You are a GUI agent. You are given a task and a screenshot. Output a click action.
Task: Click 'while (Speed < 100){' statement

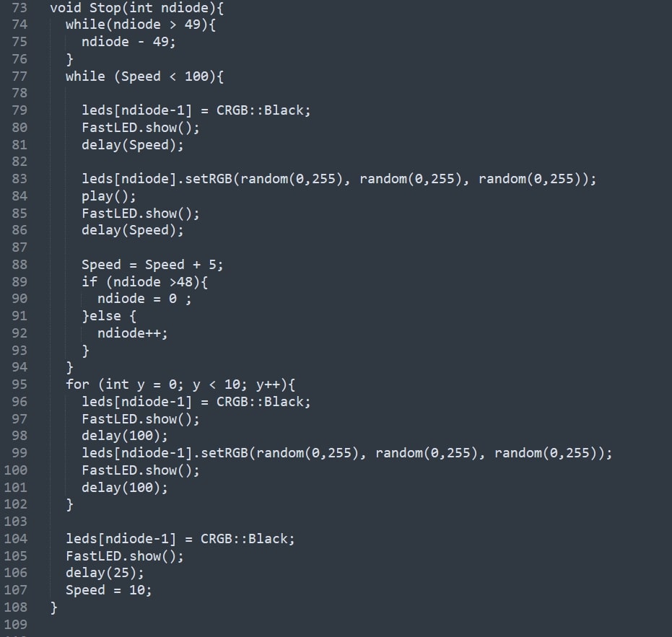click(144, 76)
